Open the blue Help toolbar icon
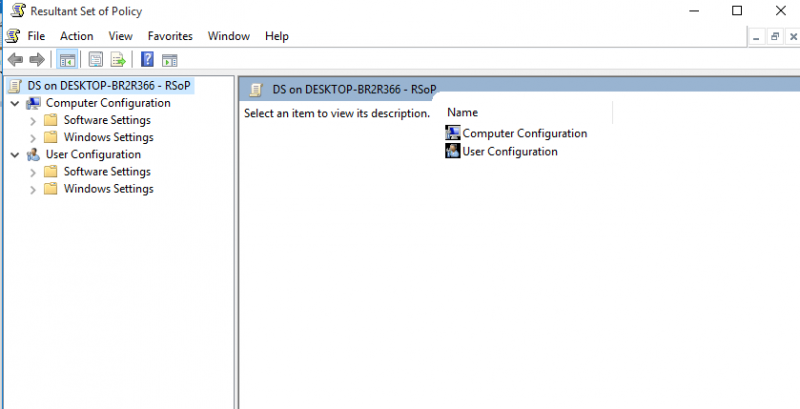This screenshot has width=800, height=409. [x=147, y=60]
